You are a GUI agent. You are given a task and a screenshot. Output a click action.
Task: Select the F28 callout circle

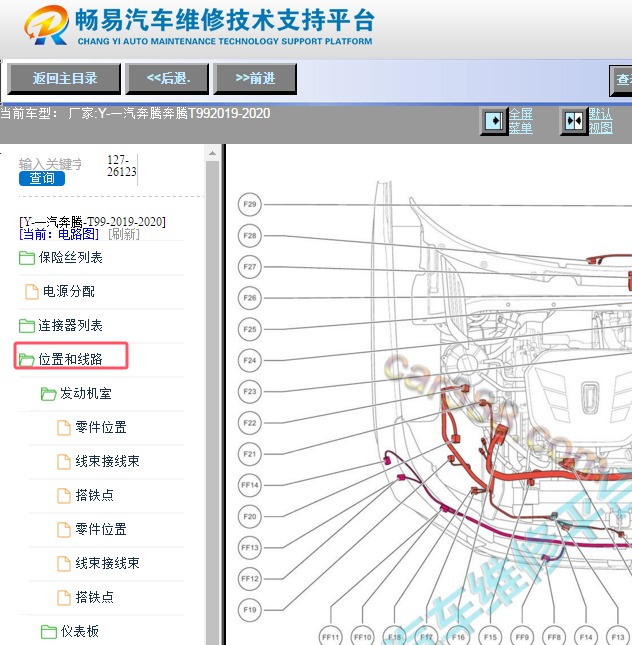pyautogui.click(x=250, y=236)
